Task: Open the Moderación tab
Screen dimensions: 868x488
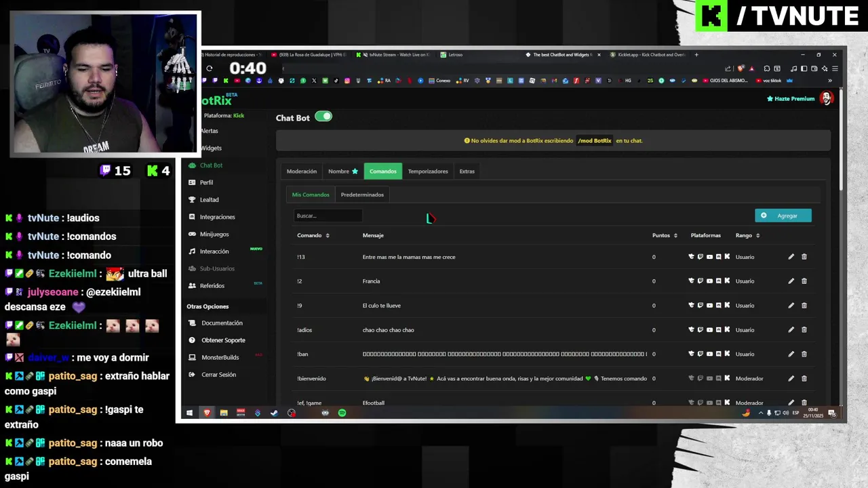Action: [302, 171]
